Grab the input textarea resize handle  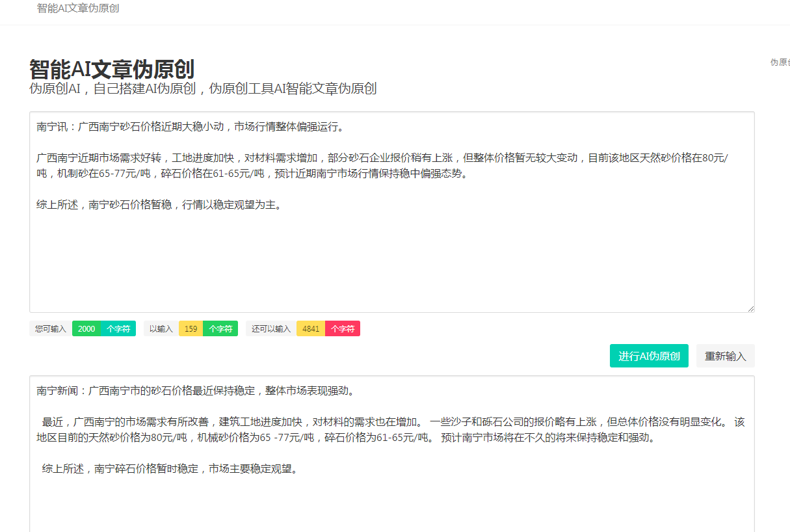pos(750,309)
